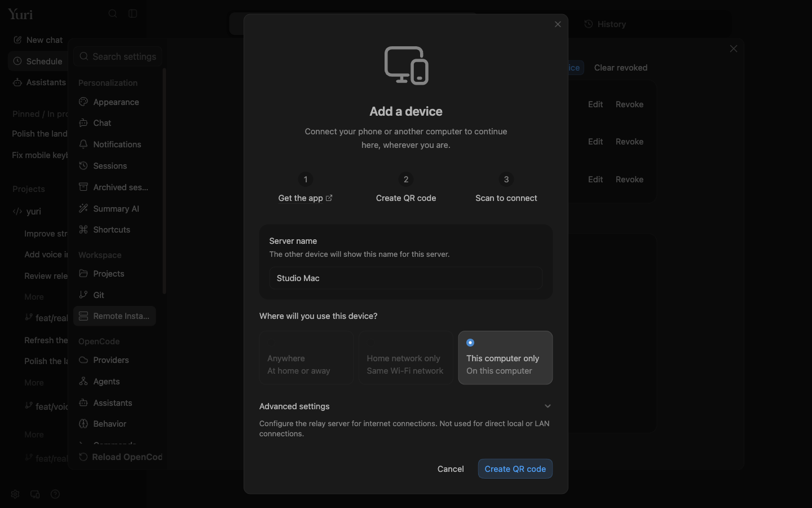Screen dimensions: 812x508
Task: Click the Reload OpenCode refresh icon
Action: (x=83, y=457)
